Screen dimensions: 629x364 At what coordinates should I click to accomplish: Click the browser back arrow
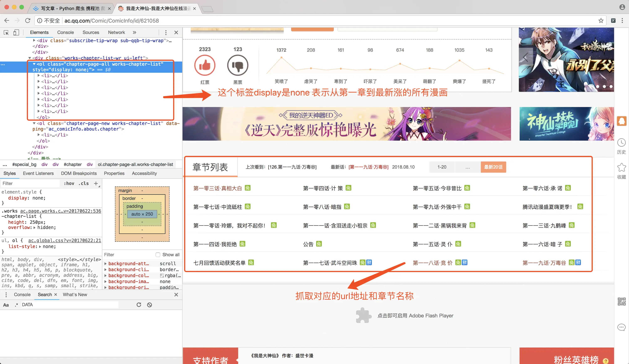pos(7,20)
